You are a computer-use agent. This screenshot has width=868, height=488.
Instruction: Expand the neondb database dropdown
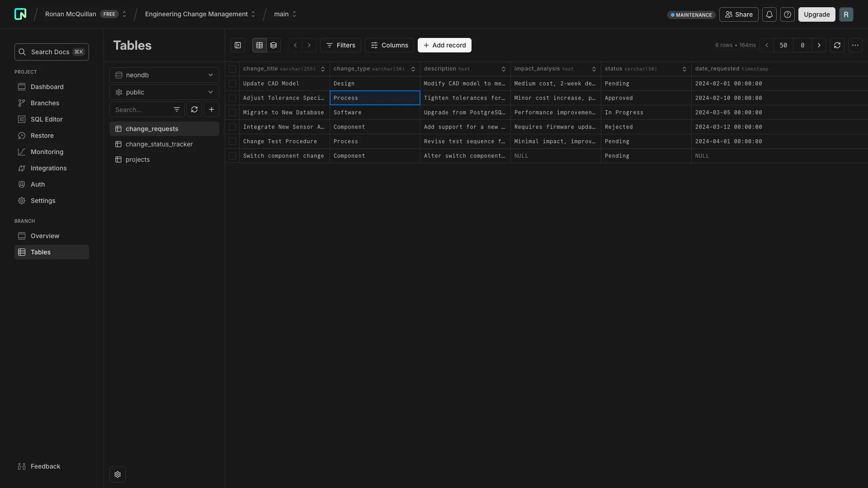pos(164,75)
